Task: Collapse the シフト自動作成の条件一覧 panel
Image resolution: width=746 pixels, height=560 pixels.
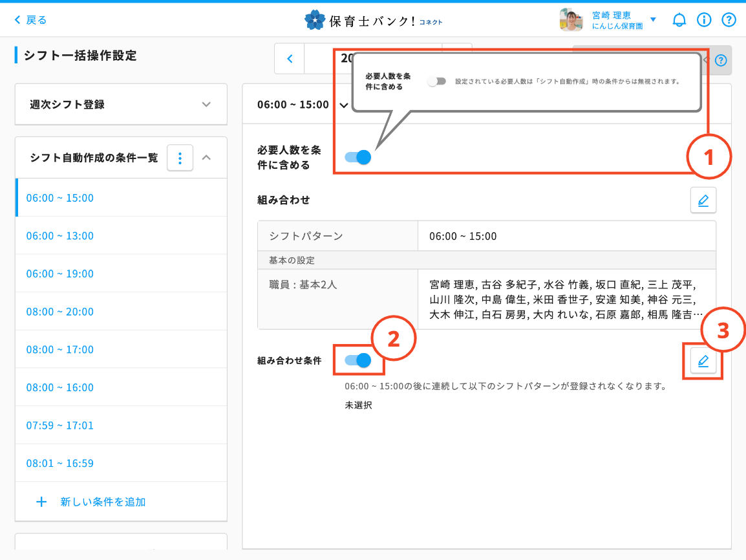Action: [207, 157]
